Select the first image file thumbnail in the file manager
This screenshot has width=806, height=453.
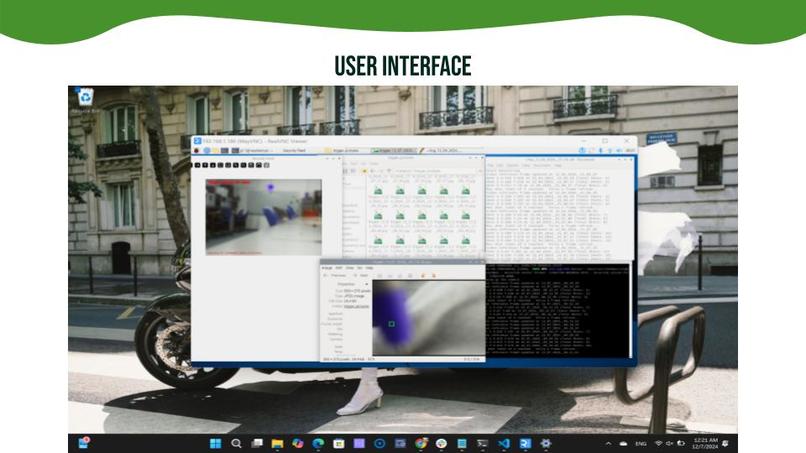[378, 191]
